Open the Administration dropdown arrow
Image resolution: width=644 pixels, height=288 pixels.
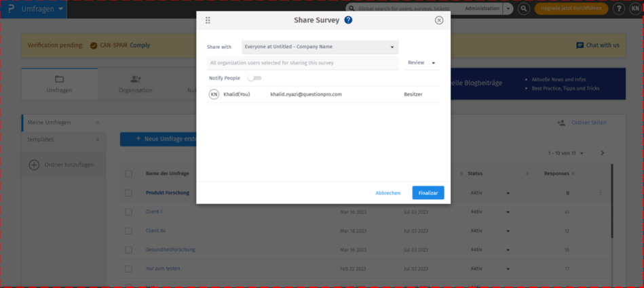point(508,9)
